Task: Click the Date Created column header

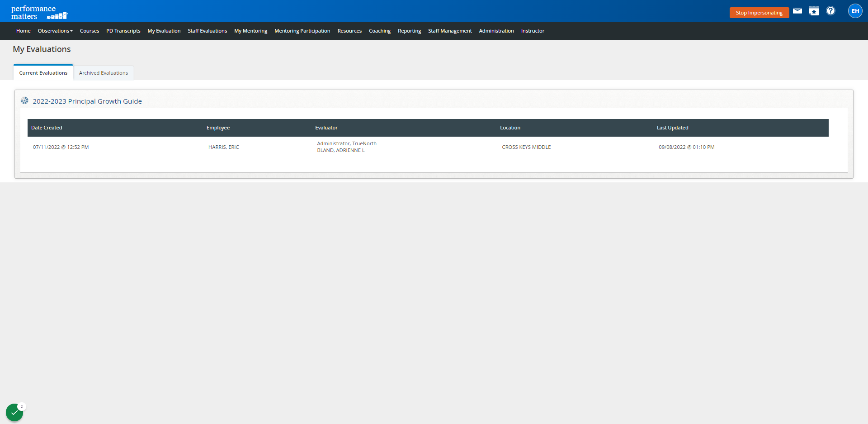Action: (47, 128)
